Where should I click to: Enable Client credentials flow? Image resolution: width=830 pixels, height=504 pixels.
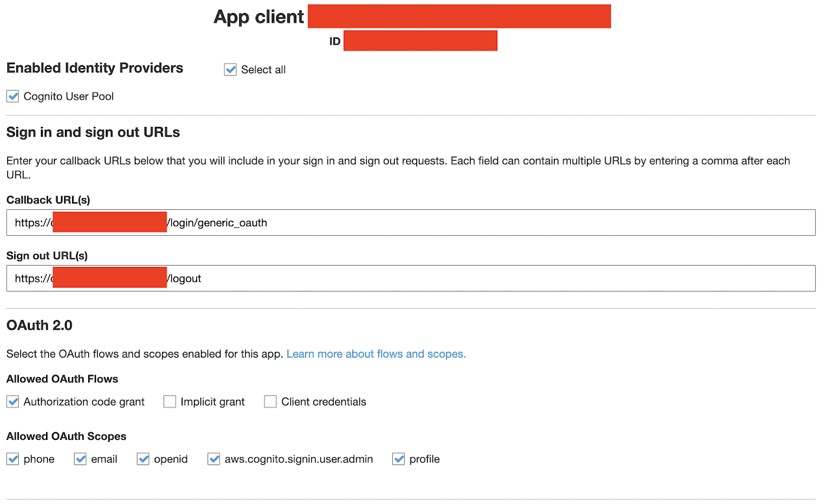[x=270, y=402]
